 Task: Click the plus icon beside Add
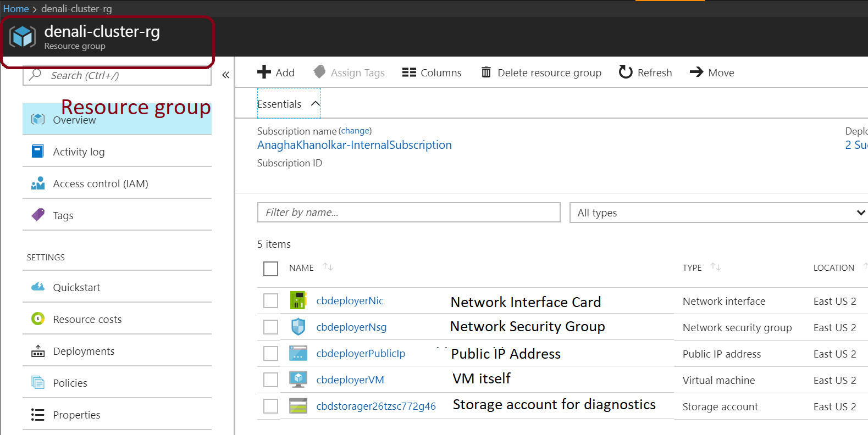click(264, 72)
